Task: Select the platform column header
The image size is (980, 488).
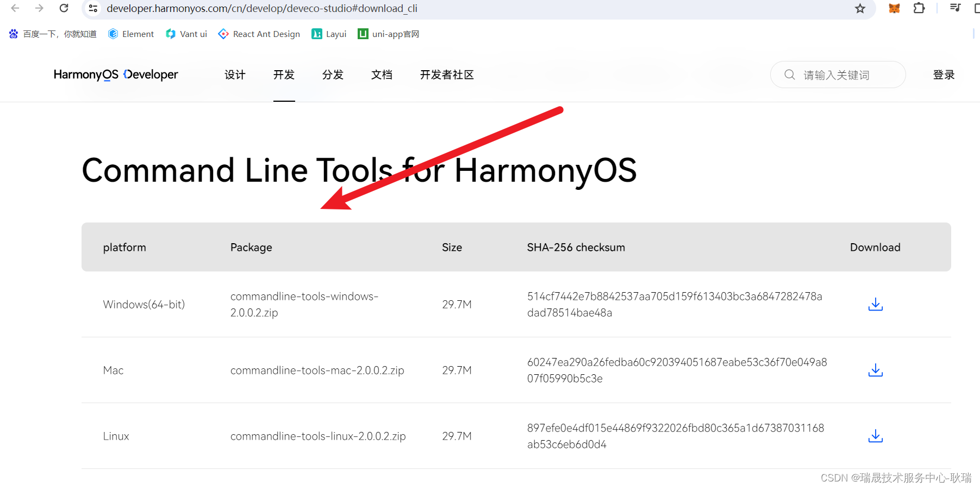Action: (124, 248)
